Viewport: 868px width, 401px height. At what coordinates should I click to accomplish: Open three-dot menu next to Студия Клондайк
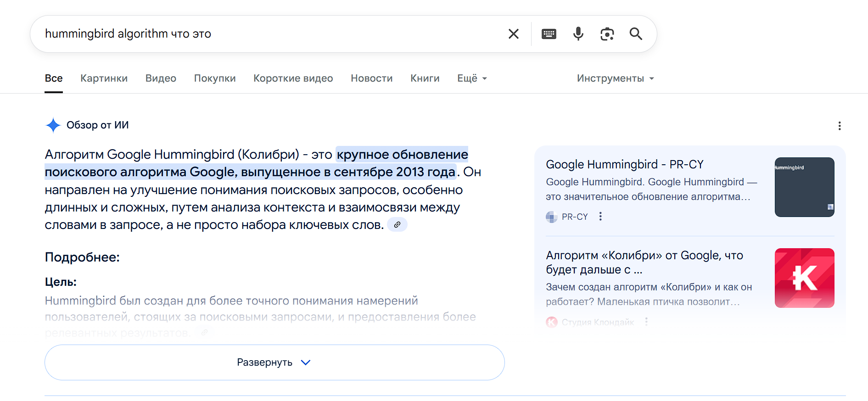point(646,322)
